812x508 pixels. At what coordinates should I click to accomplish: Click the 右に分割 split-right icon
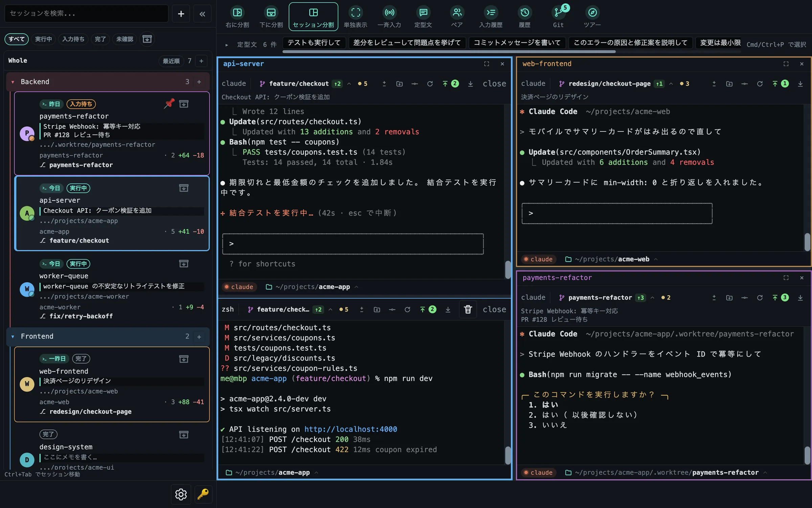[237, 17]
